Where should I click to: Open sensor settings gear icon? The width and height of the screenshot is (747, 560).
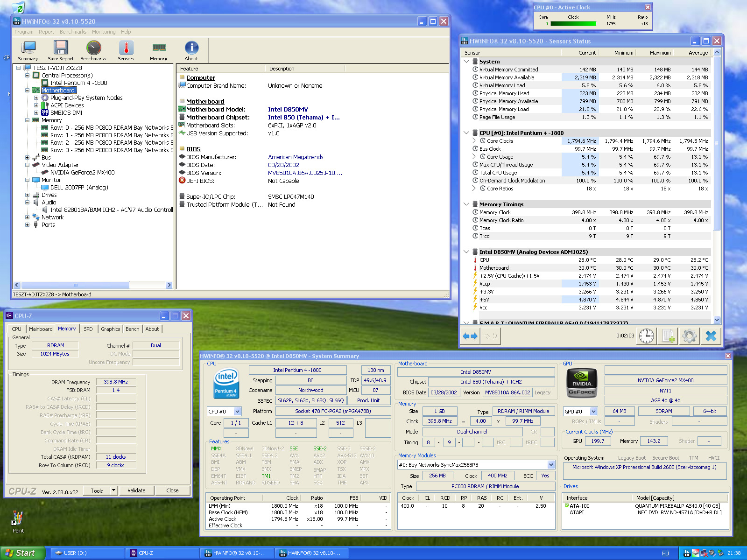click(x=689, y=336)
